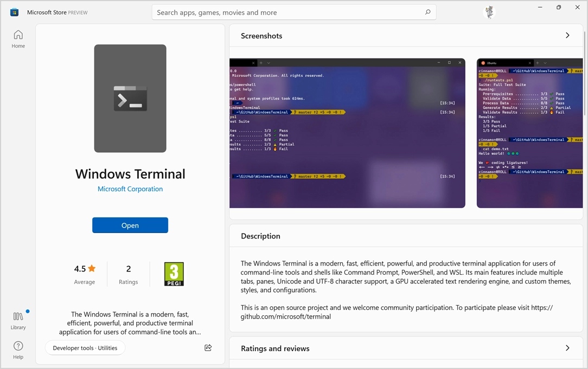Visit the Microsoft Corporation publisher link

(x=130, y=189)
